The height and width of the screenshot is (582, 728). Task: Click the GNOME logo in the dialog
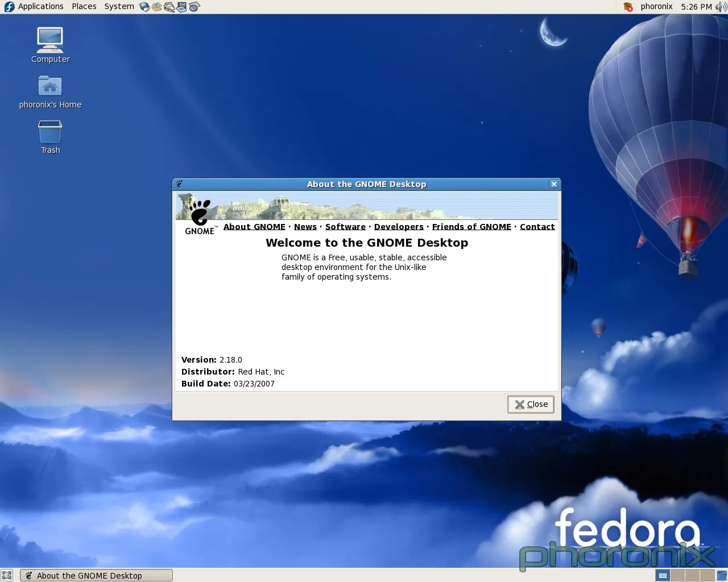click(200, 217)
